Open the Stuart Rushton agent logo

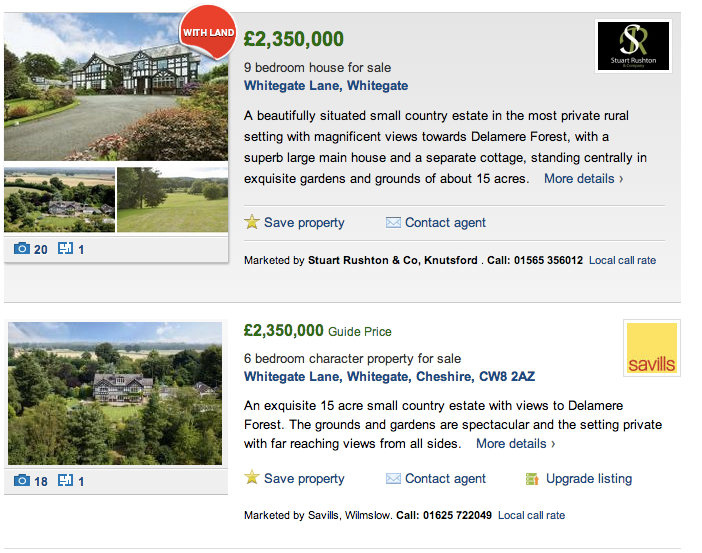click(x=633, y=46)
